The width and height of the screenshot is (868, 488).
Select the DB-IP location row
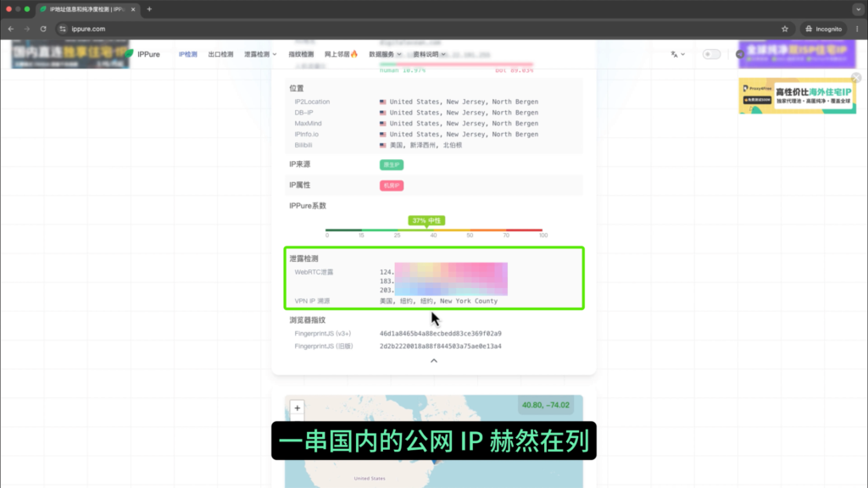(434, 113)
